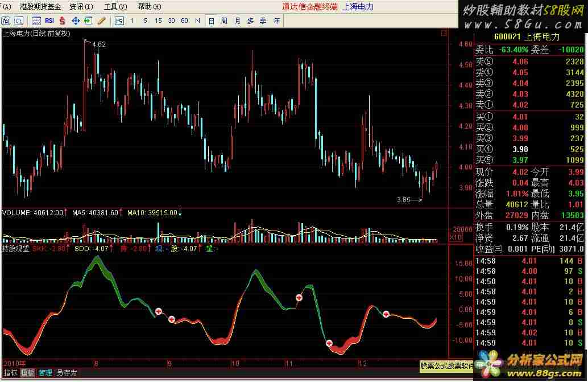Click the 买⑤ 3.97 order row
The image size is (588, 382).
(x=529, y=160)
